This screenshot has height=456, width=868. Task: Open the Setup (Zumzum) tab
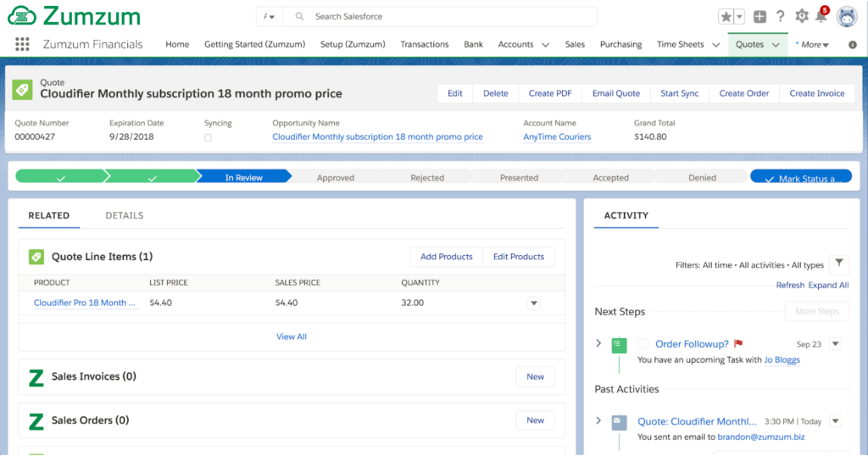point(353,44)
